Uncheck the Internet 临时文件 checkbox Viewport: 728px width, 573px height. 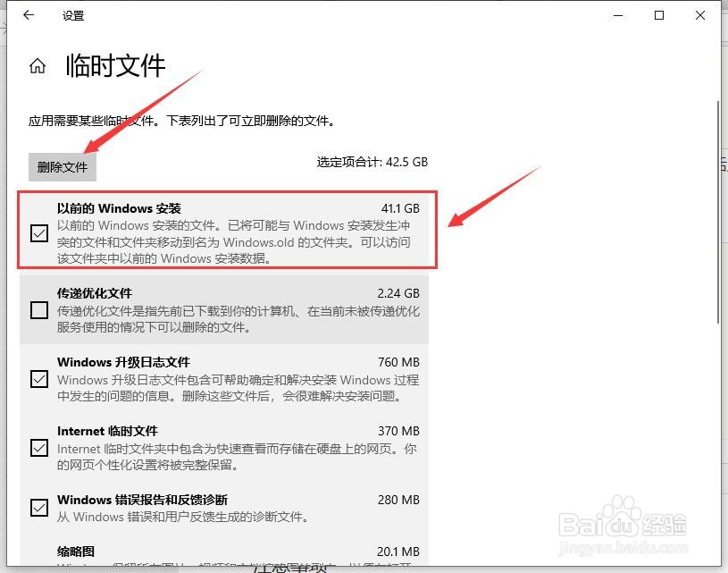coord(39,448)
